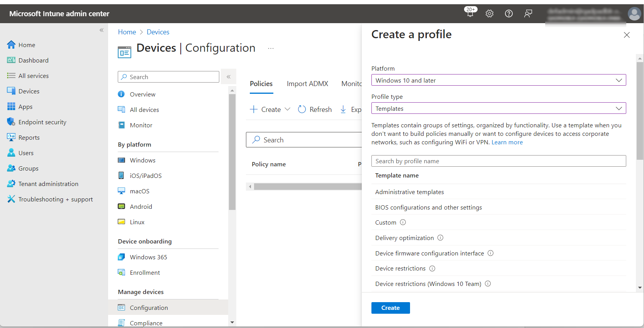Click the horizontal scrollbar under Policy name
Image resolution: width=644 pixels, height=328 pixels.
point(307,187)
